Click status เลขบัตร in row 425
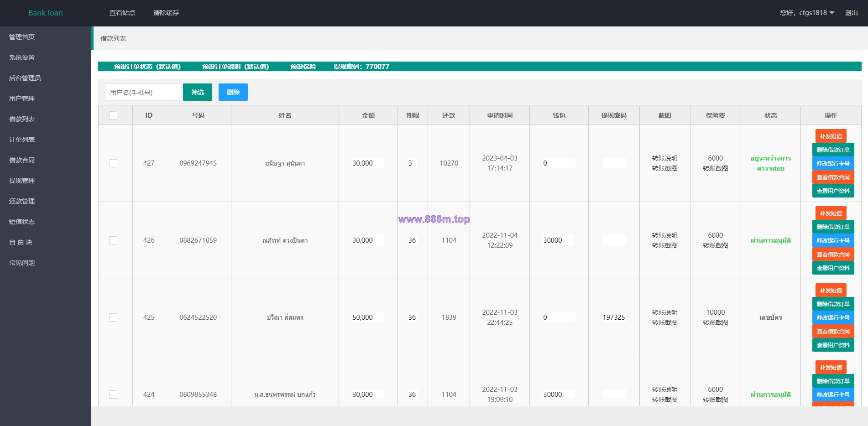The width and height of the screenshot is (868, 426). pos(770,317)
